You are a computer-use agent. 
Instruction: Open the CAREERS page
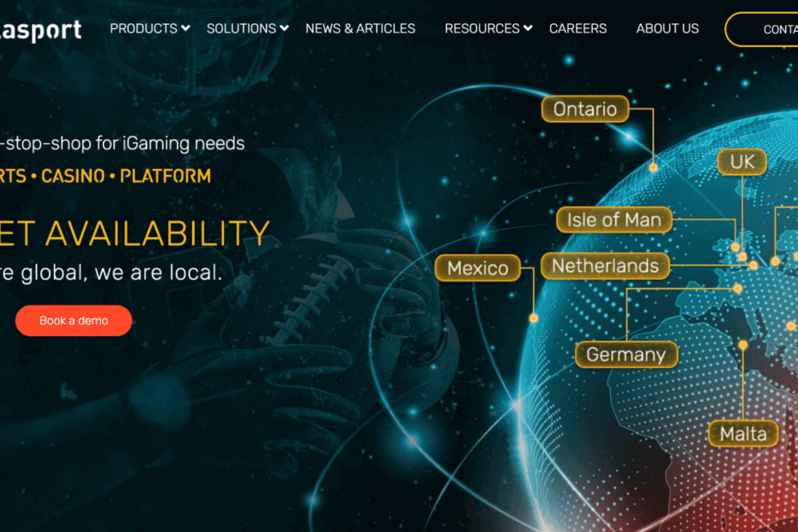[x=577, y=28]
